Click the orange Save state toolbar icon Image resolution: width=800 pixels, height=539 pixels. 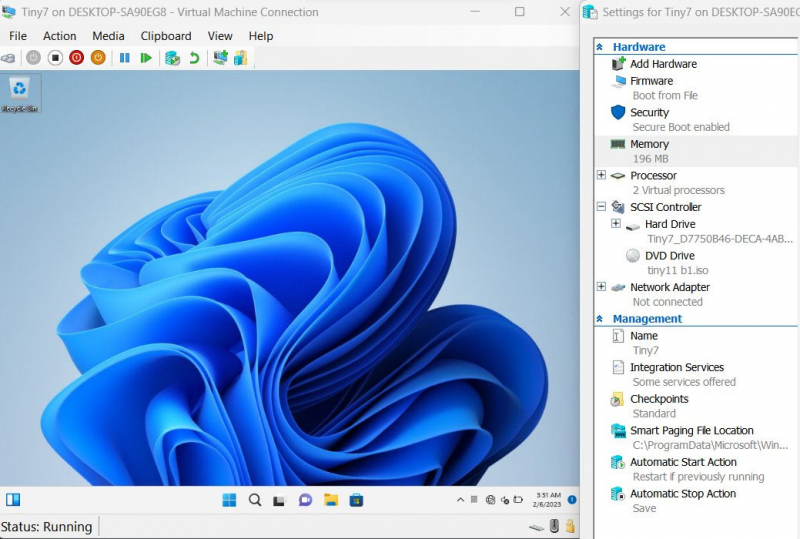point(98,58)
